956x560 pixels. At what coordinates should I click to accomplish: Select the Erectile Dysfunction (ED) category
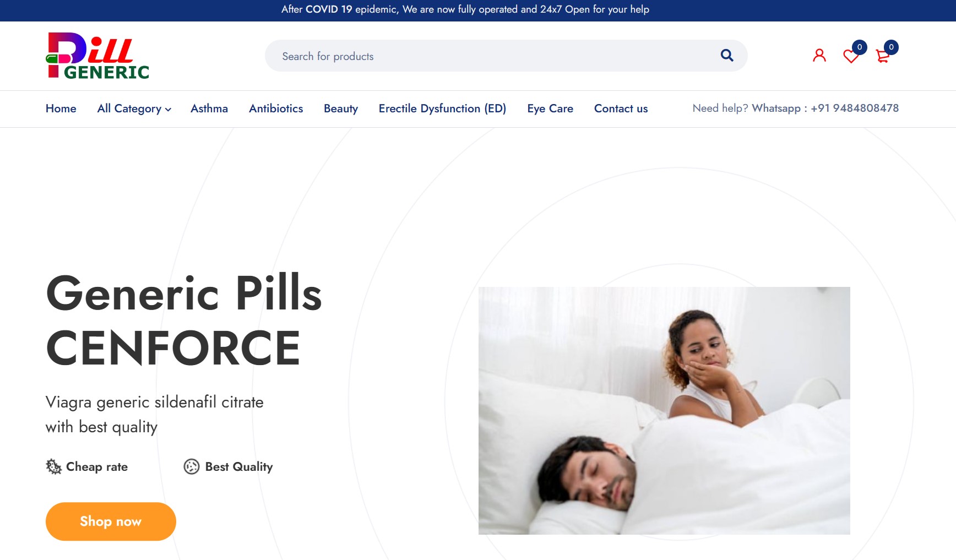click(442, 108)
